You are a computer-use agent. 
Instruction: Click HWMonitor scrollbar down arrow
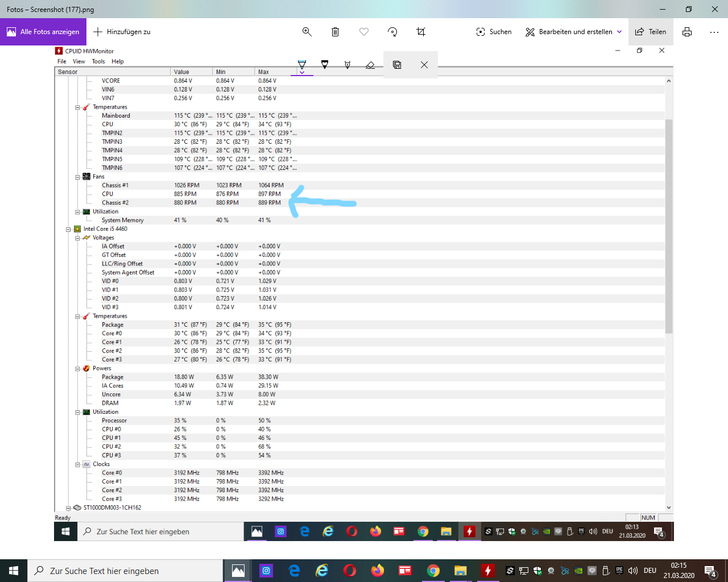(x=669, y=508)
